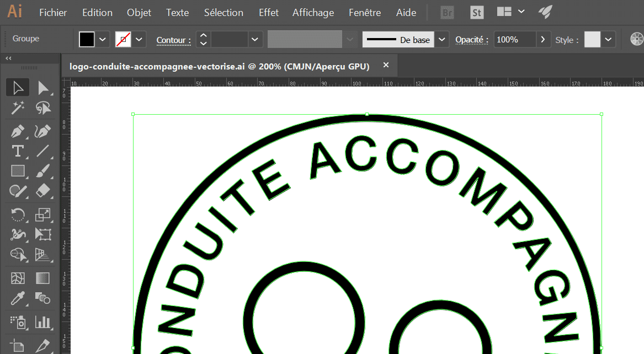Viewport: 644px width, 354px height.
Task: Open the Sélection menu
Action: coord(224,13)
